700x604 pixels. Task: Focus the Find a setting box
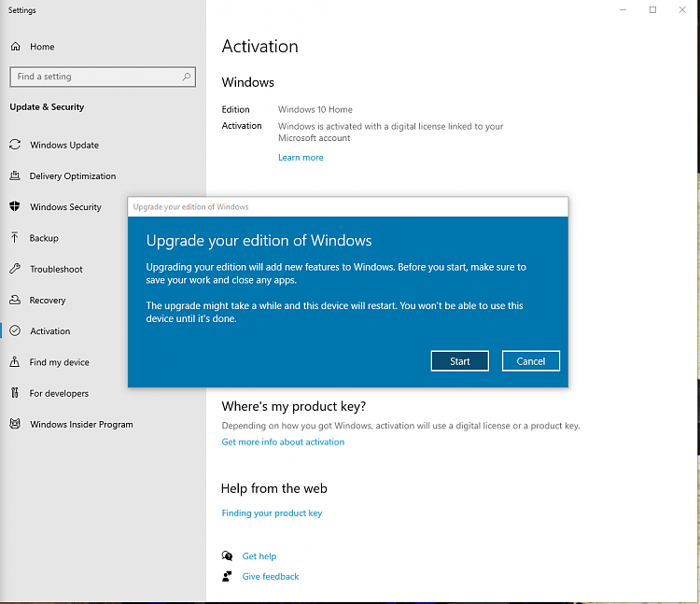pyautogui.click(x=103, y=77)
